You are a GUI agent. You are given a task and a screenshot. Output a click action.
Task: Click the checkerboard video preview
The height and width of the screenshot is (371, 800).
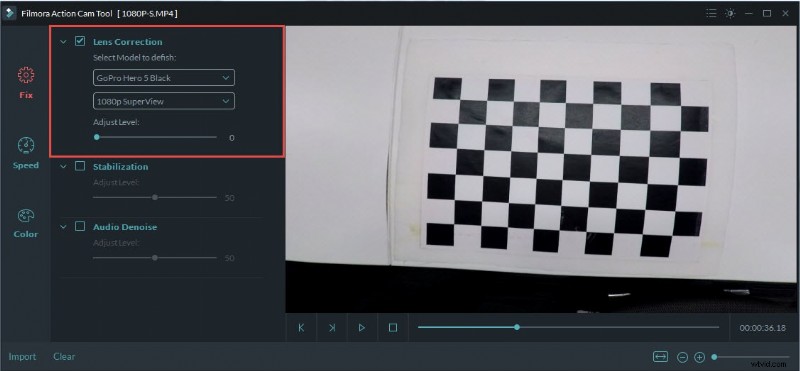[542, 169]
